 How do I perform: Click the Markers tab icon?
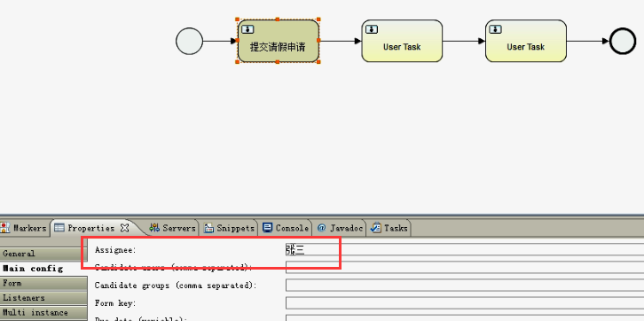tap(4, 227)
